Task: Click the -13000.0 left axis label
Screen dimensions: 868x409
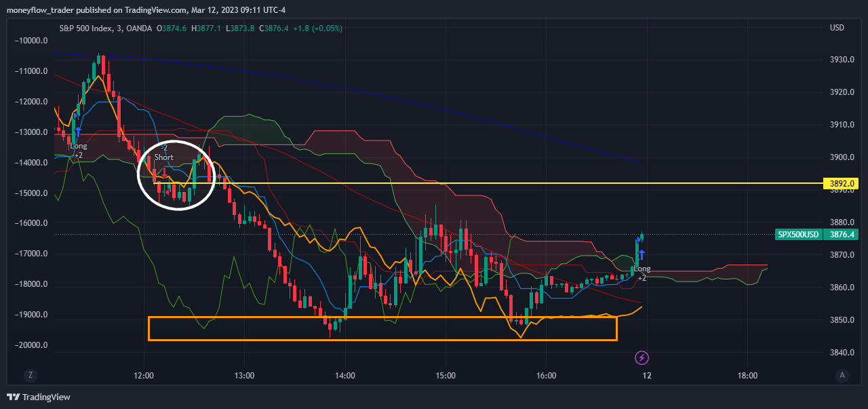Action: pyautogui.click(x=31, y=132)
